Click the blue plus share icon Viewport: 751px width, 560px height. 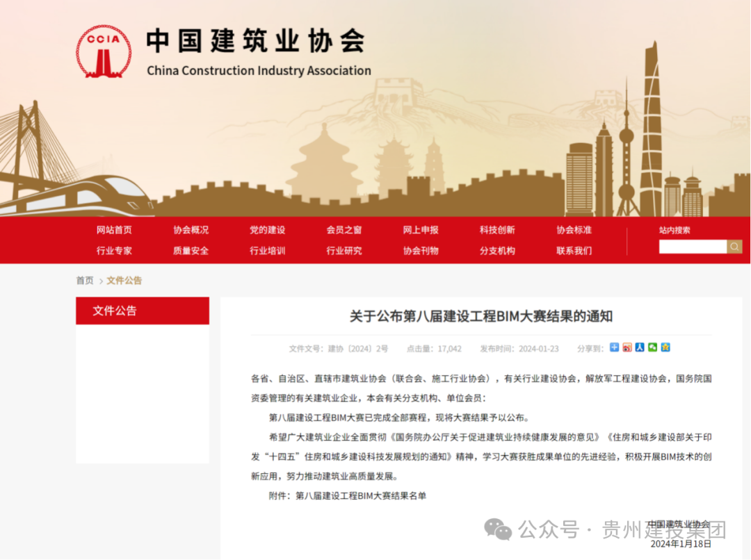tap(614, 347)
